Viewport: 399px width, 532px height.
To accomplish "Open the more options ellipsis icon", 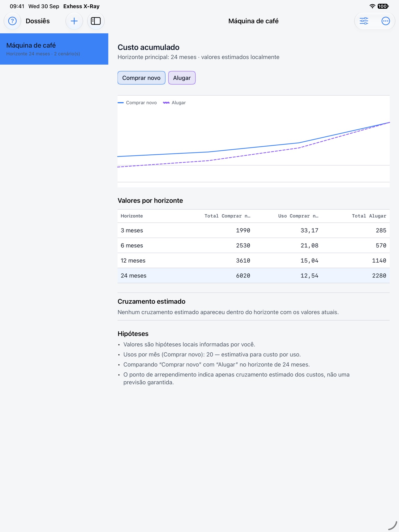I will 385,21.
